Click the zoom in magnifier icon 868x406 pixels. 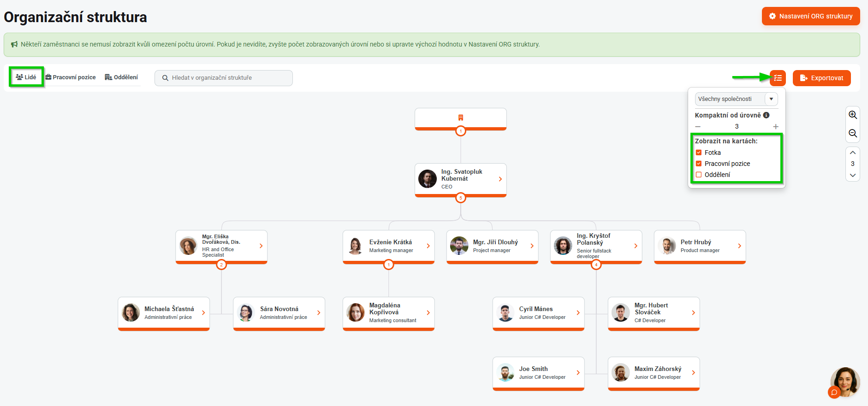853,115
